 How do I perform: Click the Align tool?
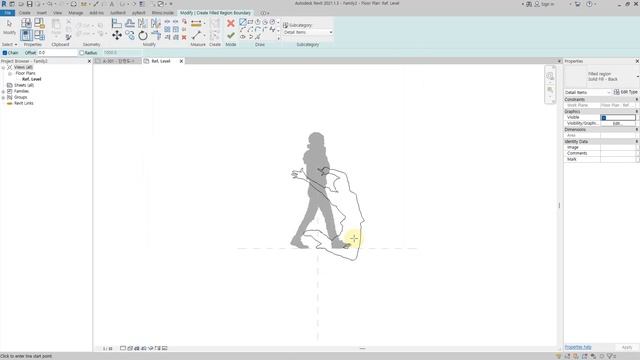click(x=117, y=23)
